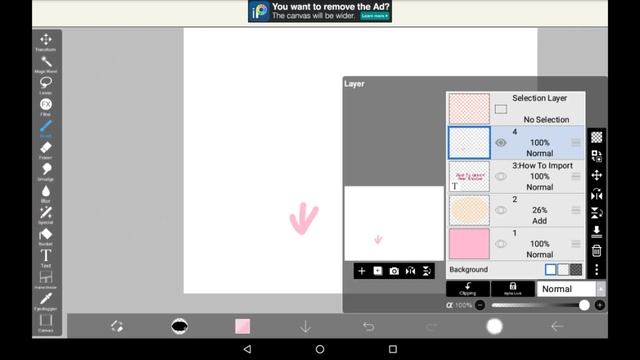
Task: Open brush shape preview settings
Action: 180,327
